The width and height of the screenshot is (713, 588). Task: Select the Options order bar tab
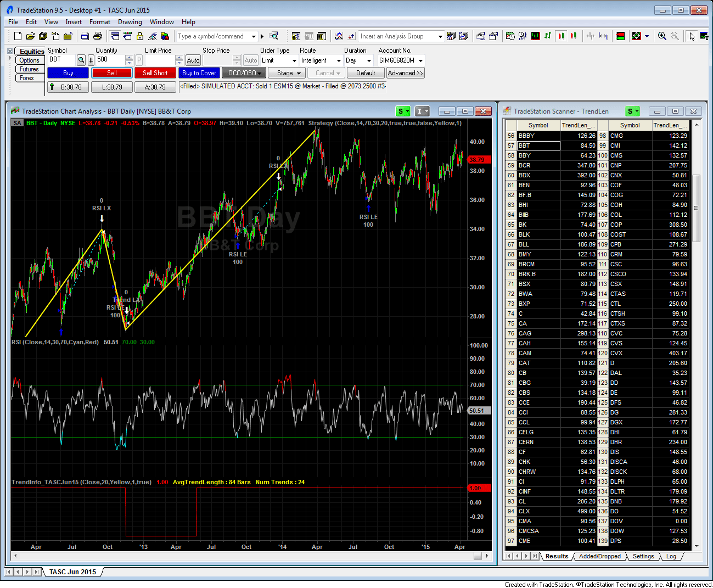click(x=29, y=60)
